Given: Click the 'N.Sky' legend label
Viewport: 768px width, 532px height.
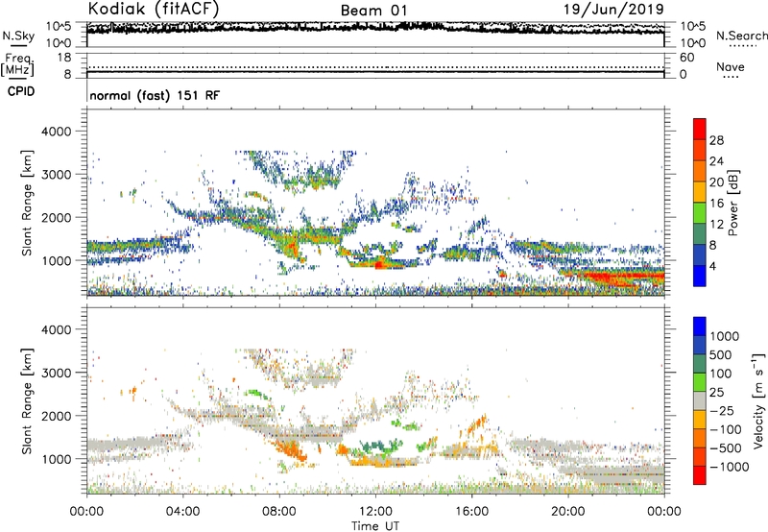Looking at the screenshot, I should point(18,36).
